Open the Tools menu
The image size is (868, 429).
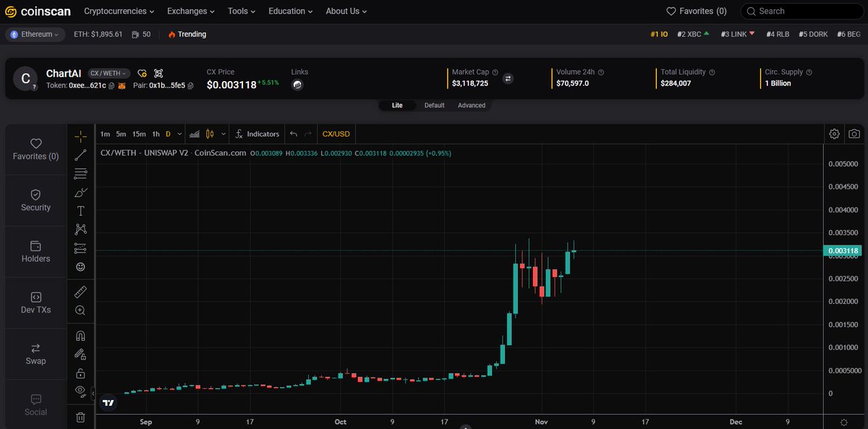(x=242, y=11)
